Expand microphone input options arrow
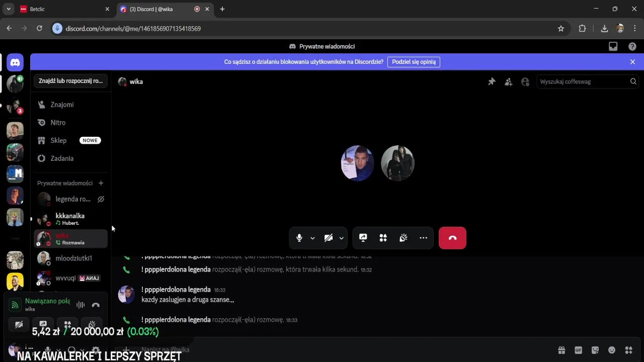The height and width of the screenshot is (362, 644). pyautogui.click(x=312, y=238)
